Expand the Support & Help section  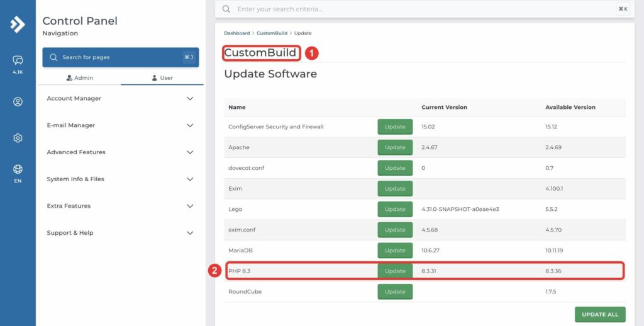pyautogui.click(x=120, y=233)
